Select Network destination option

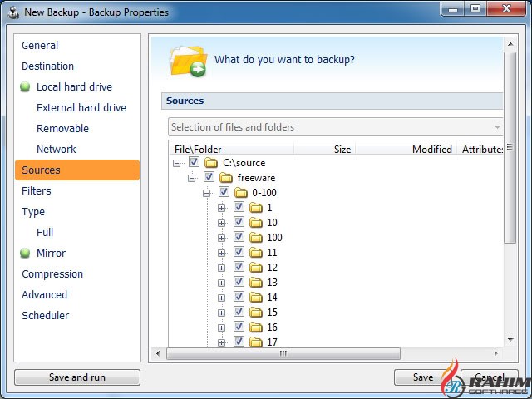pos(57,150)
